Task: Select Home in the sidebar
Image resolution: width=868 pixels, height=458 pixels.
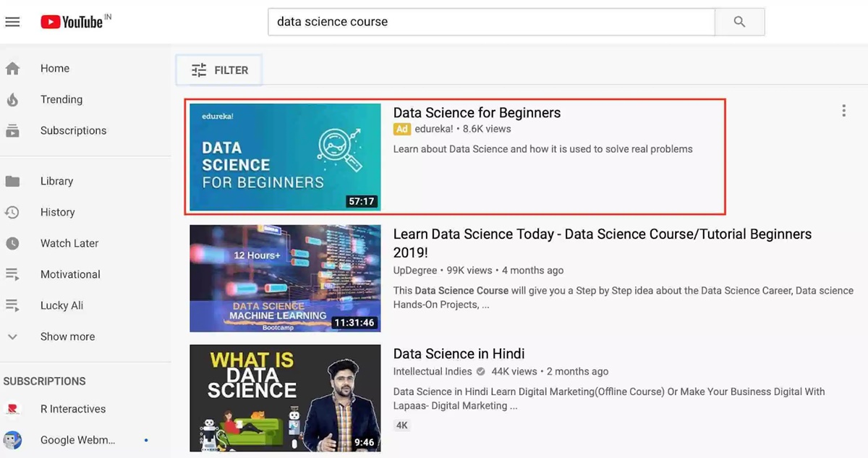Action: click(55, 69)
